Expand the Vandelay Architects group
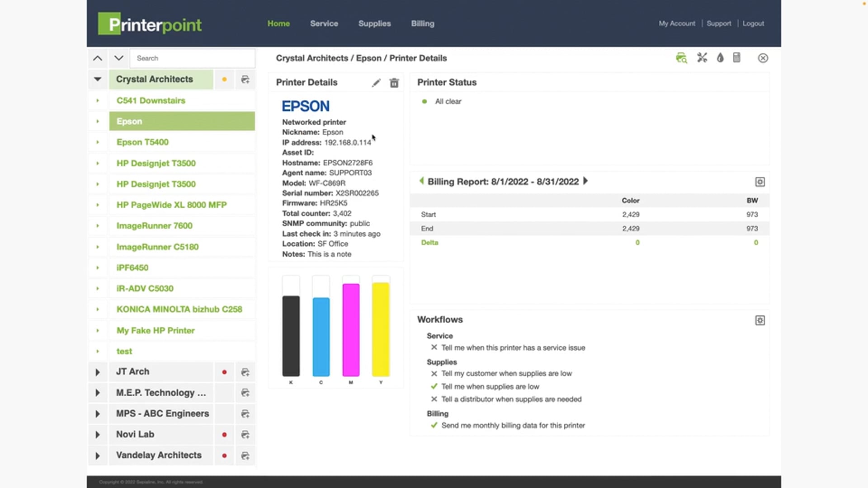868x488 pixels. click(98, 455)
